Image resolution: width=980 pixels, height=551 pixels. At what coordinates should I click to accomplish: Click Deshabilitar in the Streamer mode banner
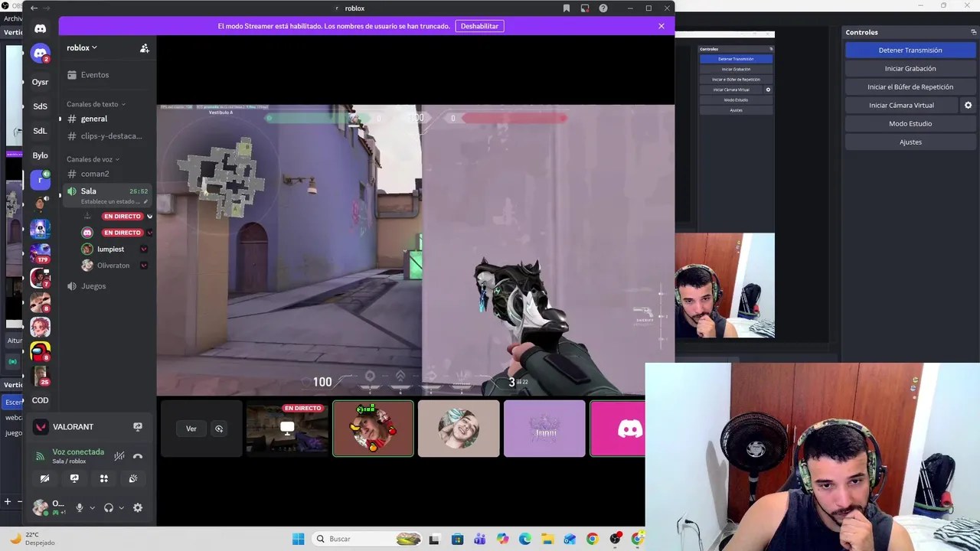pyautogui.click(x=479, y=26)
